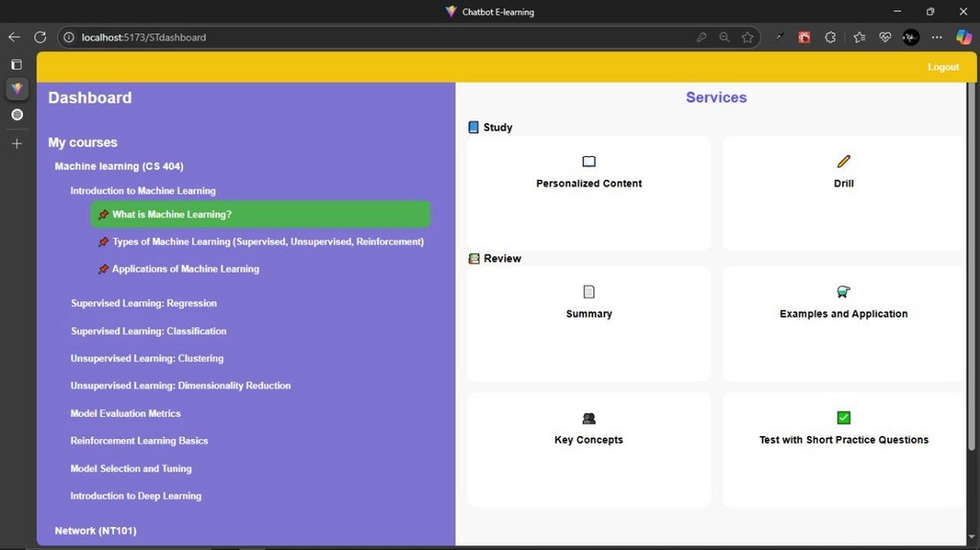
Task: Open the browser Favorites list icon
Action: pyautogui.click(x=858, y=37)
